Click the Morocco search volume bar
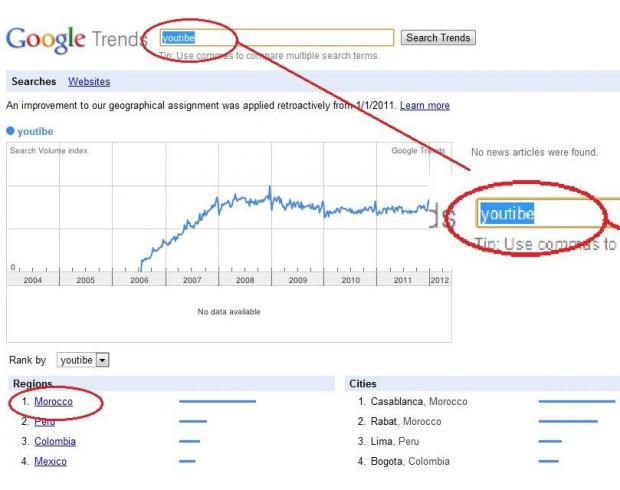 coord(217,401)
